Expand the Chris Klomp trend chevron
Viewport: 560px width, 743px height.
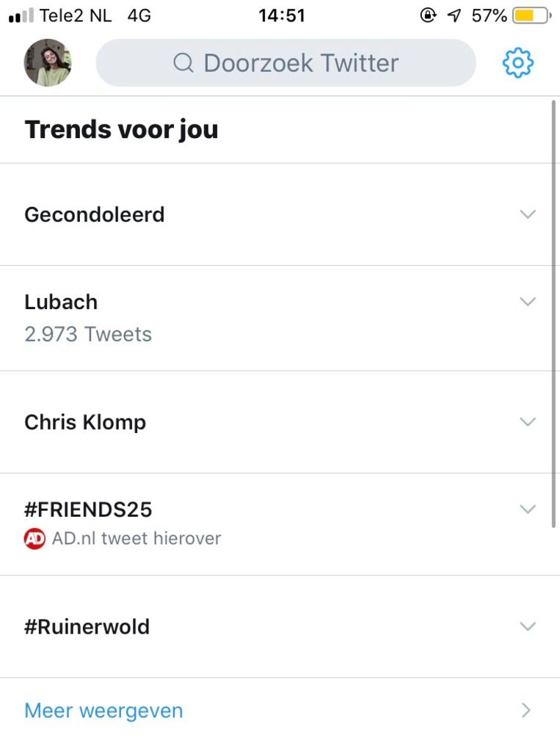[528, 422]
